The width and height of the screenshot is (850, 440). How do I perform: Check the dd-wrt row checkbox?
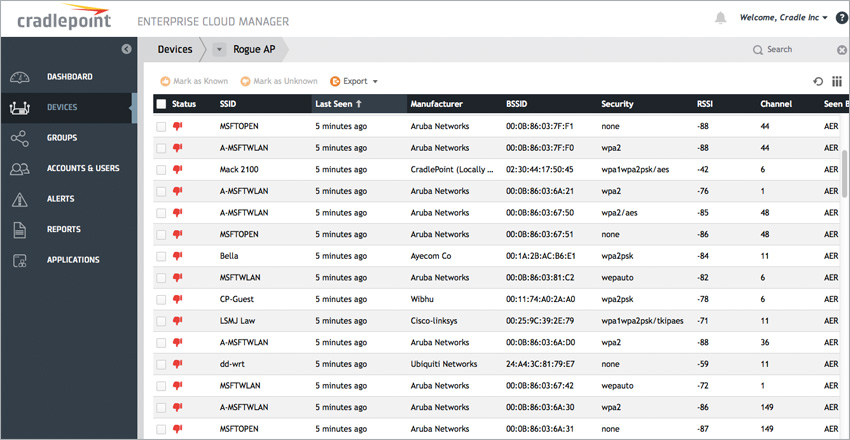161,365
